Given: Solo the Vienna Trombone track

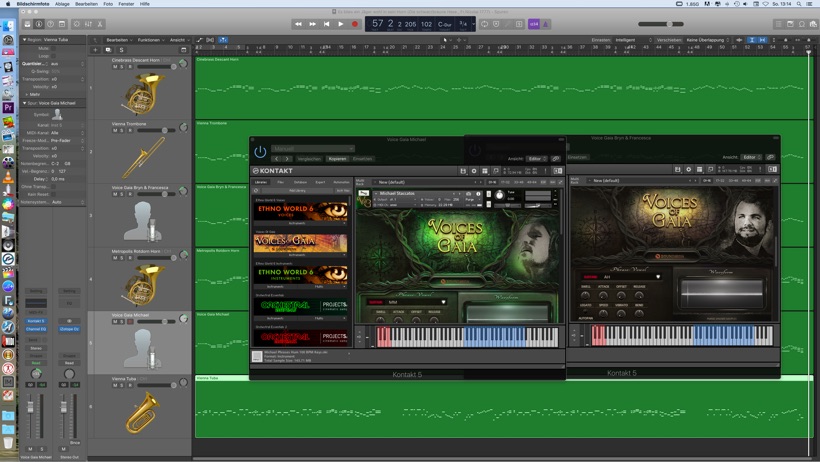Looking at the screenshot, I should point(122,130).
